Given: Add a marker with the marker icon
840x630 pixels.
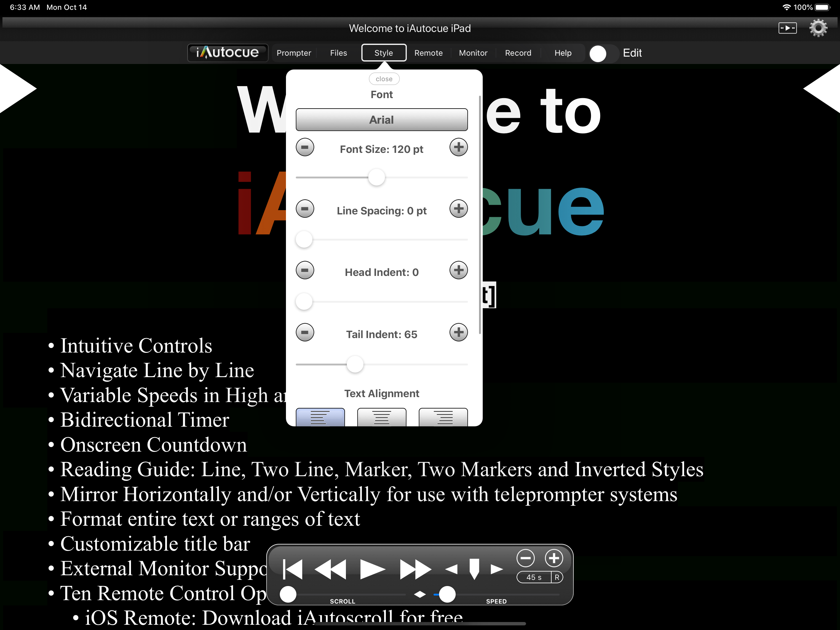Looking at the screenshot, I should [x=474, y=569].
